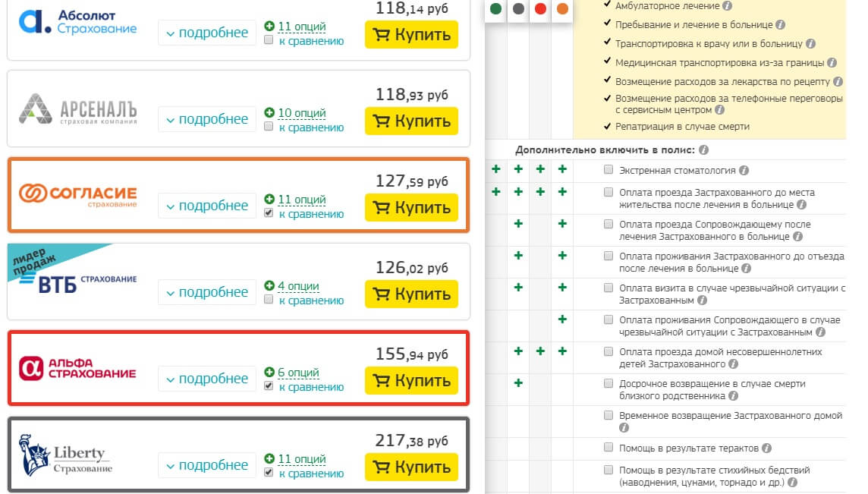Click green plus icon beside Liberty 11 опций

[x=269, y=458]
